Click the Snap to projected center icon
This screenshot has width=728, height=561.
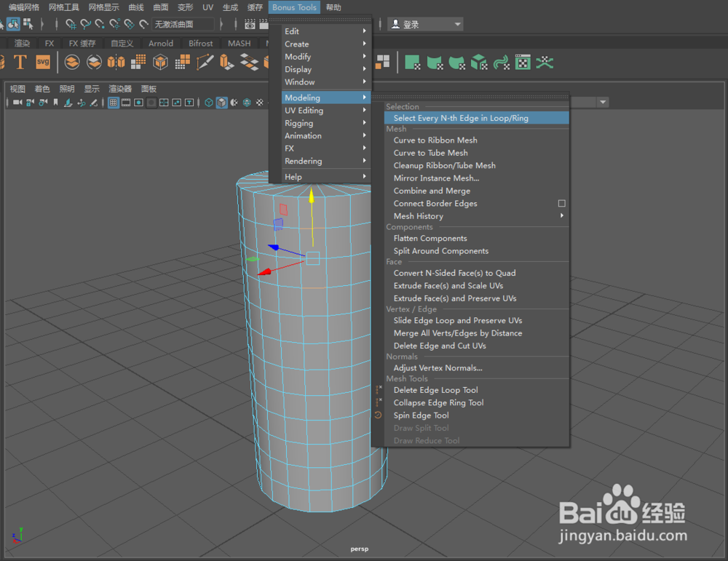pos(115,24)
